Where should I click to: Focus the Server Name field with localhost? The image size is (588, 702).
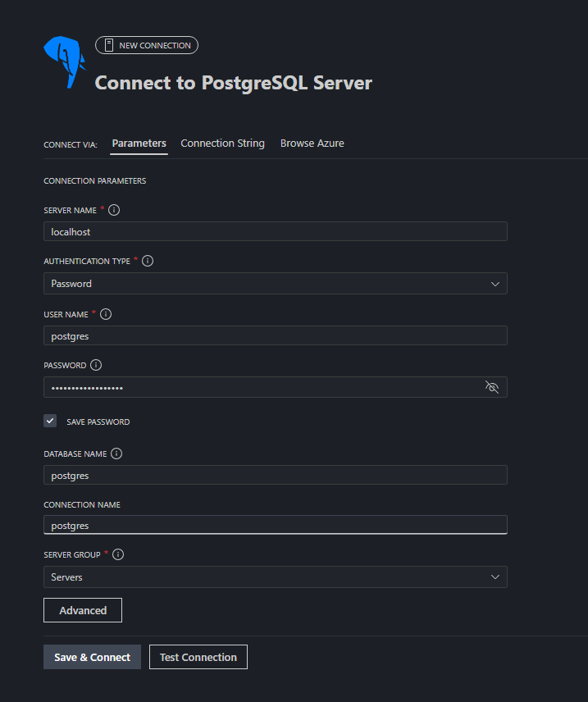(276, 231)
